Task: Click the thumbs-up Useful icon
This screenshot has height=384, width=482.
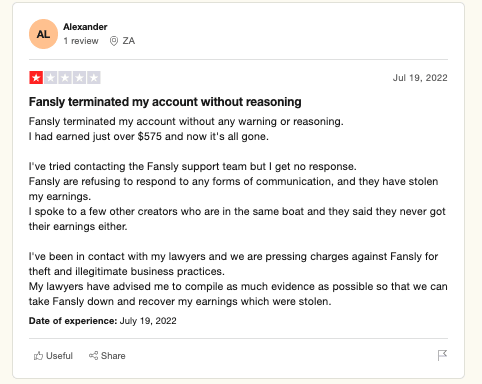Action: tap(38, 356)
